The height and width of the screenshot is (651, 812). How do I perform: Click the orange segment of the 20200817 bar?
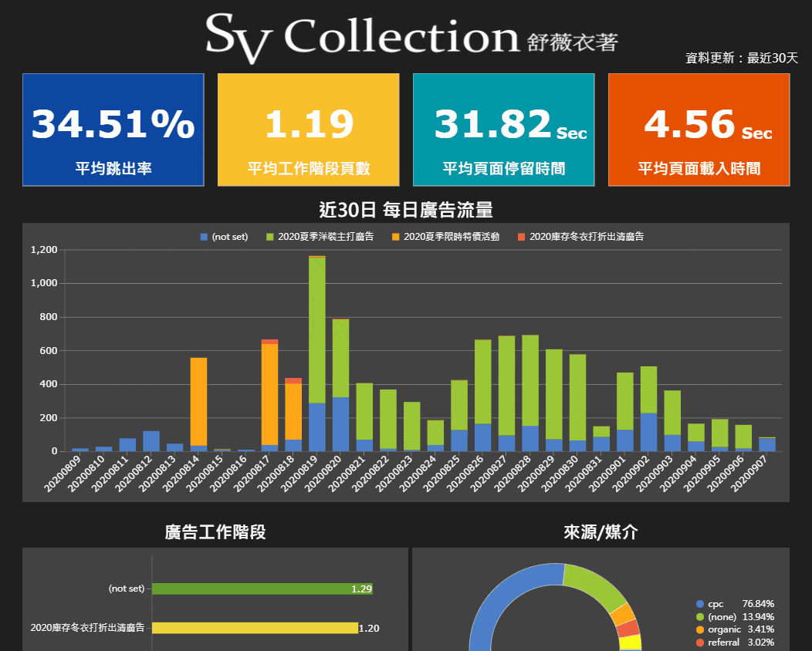(x=270, y=394)
